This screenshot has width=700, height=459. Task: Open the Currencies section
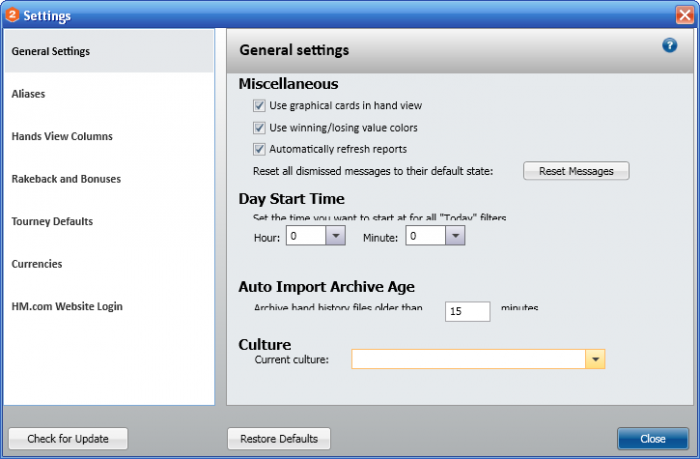(x=37, y=264)
